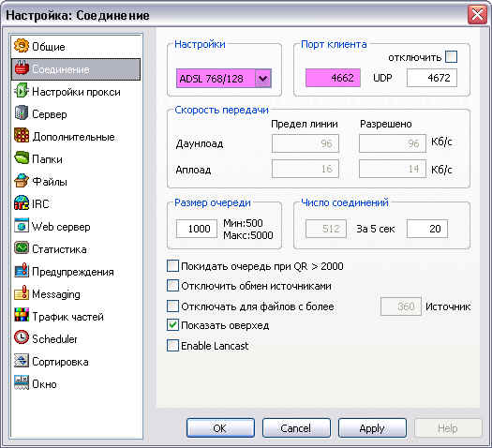
Task: Click the Сервер tower icon
Action: point(22,113)
